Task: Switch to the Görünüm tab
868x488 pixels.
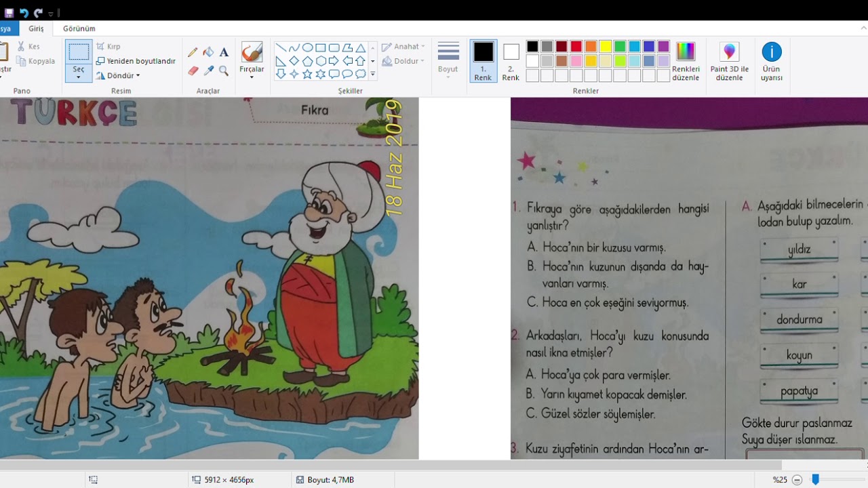Action: pyautogui.click(x=79, y=28)
